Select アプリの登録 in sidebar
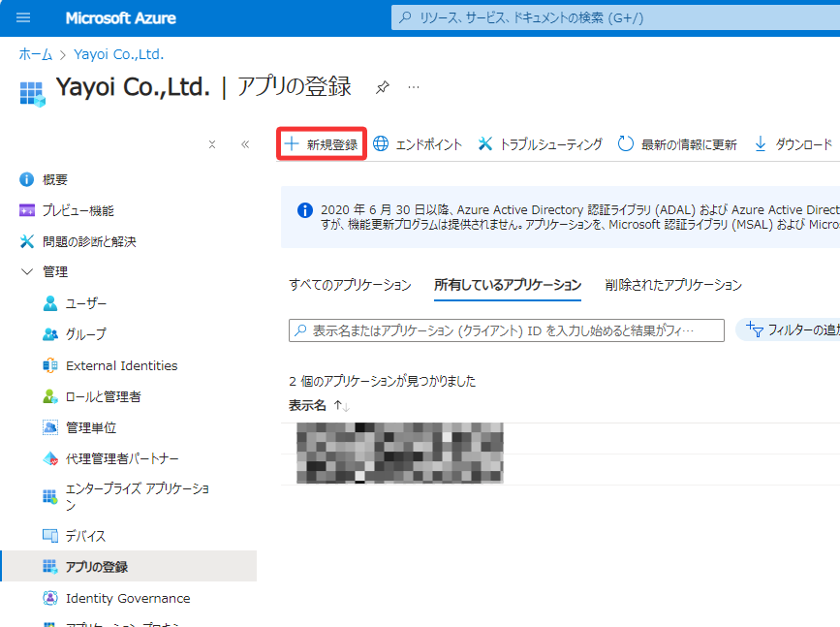The height and width of the screenshot is (627, 840). (x=129, y=567)
